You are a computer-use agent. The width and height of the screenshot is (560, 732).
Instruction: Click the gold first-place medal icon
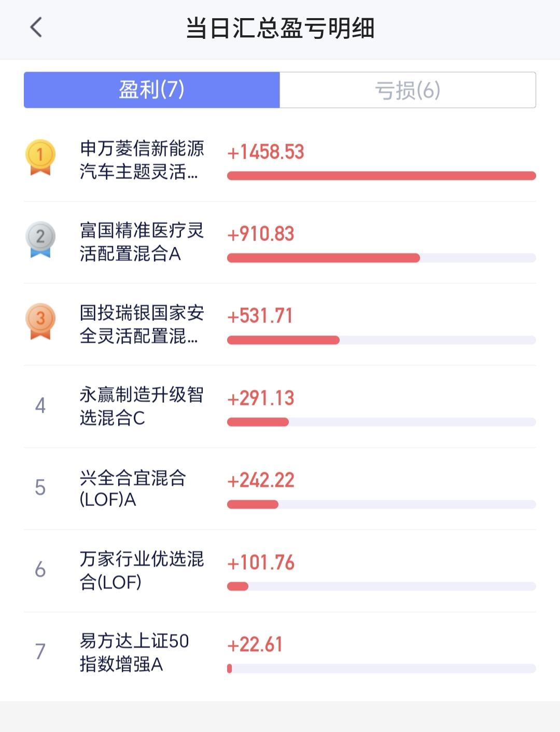tap(40, 158)
